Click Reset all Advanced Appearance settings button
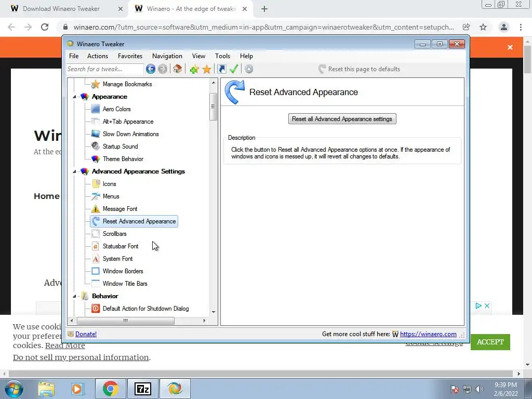Image resolution: width=532 pixels, height=399 pixels. (x=342, y=119)
